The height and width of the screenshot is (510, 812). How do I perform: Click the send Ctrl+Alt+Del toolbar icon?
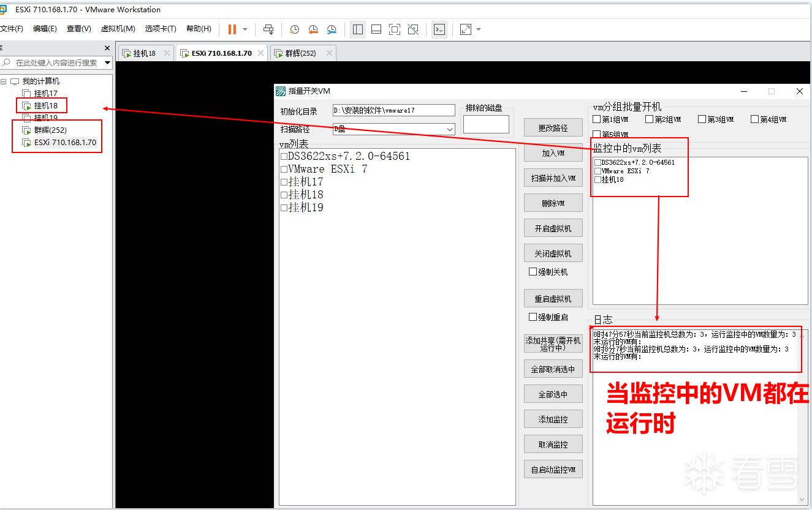[x=268, y=29]
